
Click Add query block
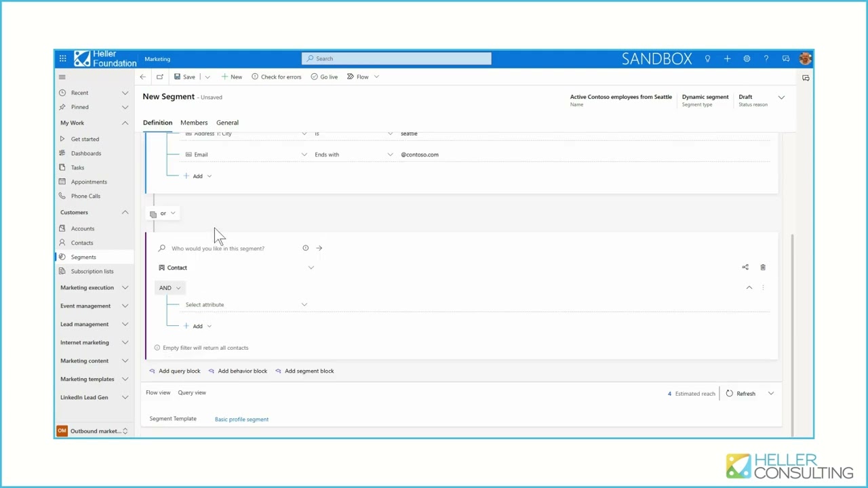[x=175, y=371]
